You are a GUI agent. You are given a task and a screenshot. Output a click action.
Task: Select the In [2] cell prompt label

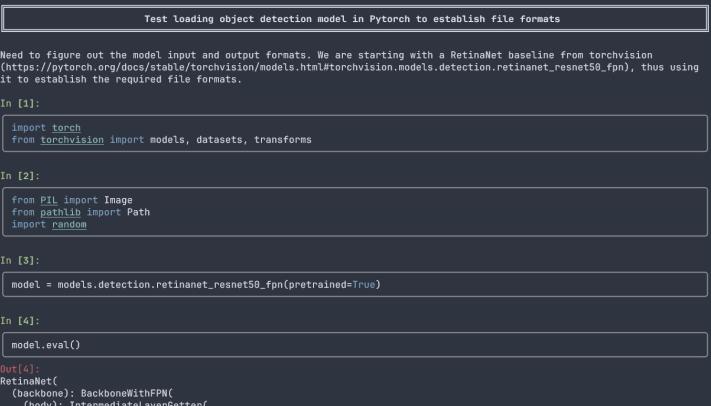pyautogui.click(x=20, y=176)
